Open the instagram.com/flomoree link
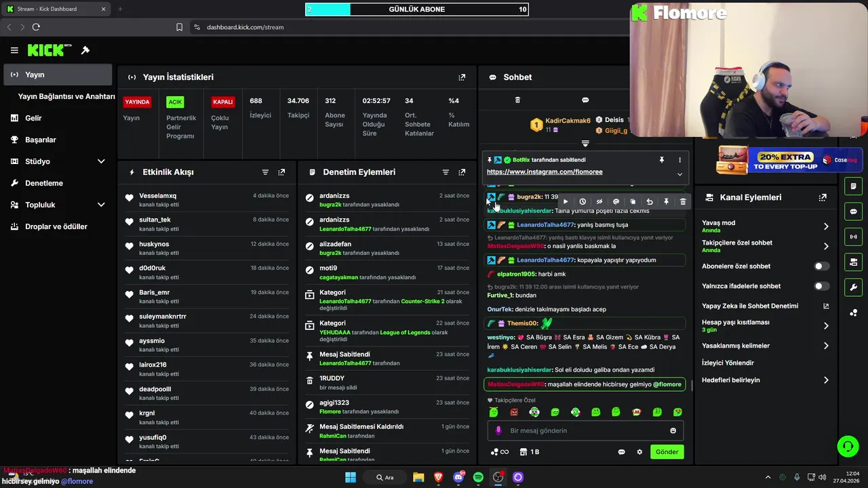868x488 pixels. 545,172
